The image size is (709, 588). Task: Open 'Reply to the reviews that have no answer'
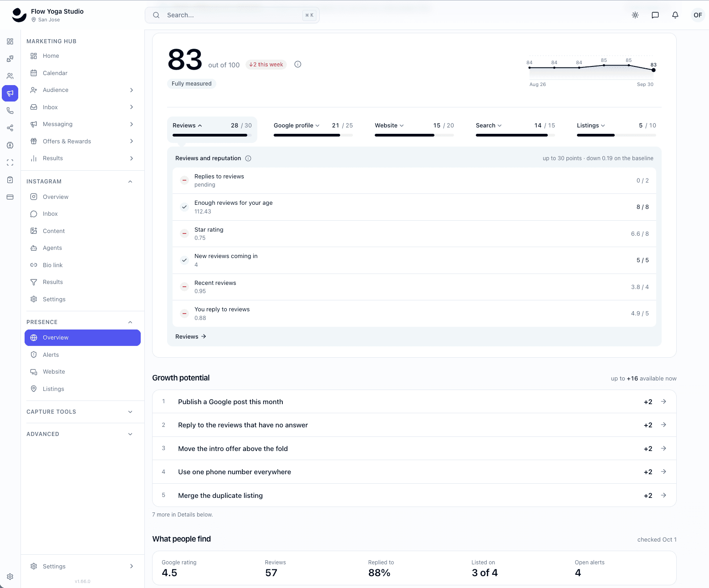[414, 425]
